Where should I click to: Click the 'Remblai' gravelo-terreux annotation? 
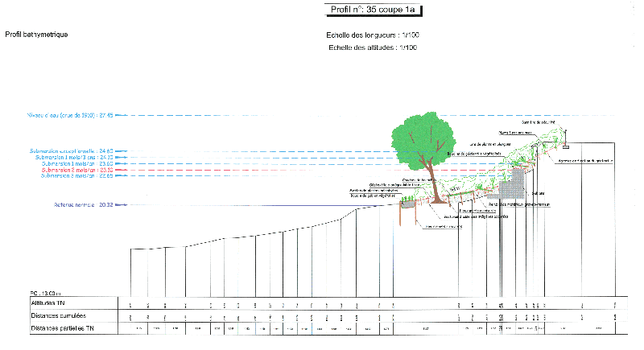pos(519,204)
